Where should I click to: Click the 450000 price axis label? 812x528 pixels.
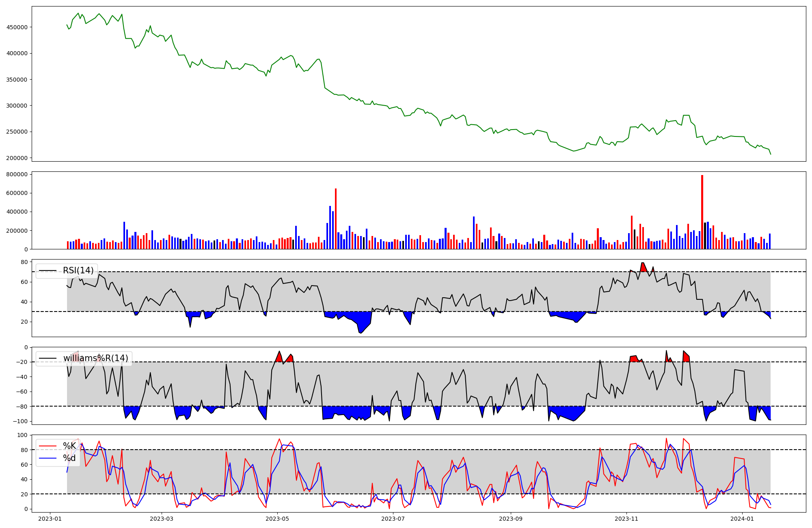[x=17, y=27]
